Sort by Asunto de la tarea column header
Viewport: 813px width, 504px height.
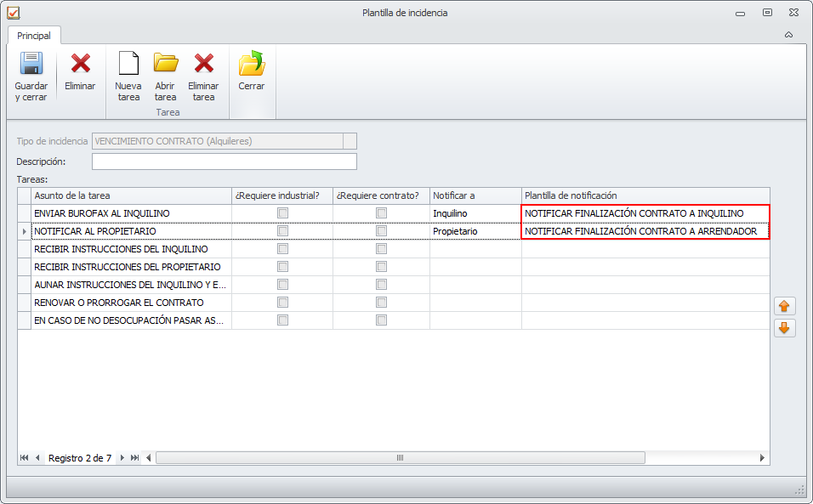[x=131, y=195]
